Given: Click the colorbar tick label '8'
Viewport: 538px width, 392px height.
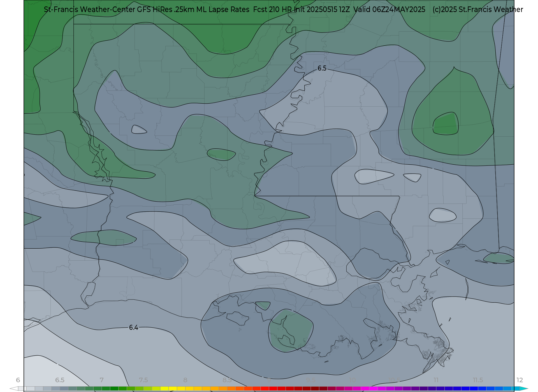Looking at the screenshot, I should tap(185, 380).
